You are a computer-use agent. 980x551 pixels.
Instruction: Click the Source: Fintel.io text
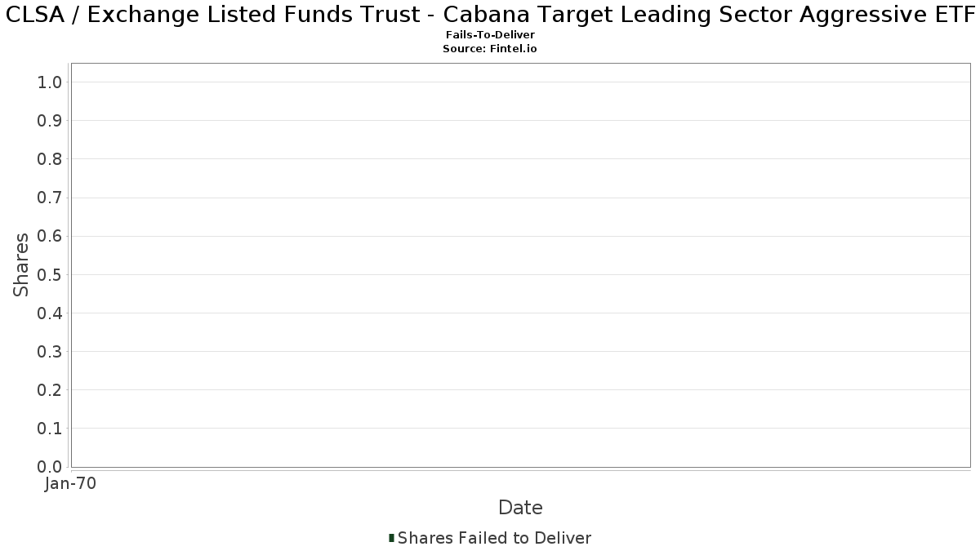(490, 49)
